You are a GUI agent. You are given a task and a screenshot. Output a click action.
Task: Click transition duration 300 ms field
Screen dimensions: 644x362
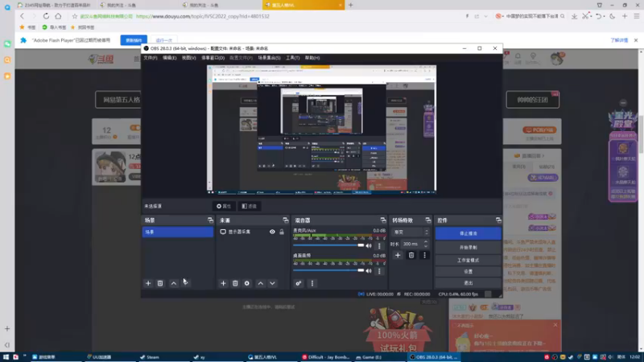(411, 244)
